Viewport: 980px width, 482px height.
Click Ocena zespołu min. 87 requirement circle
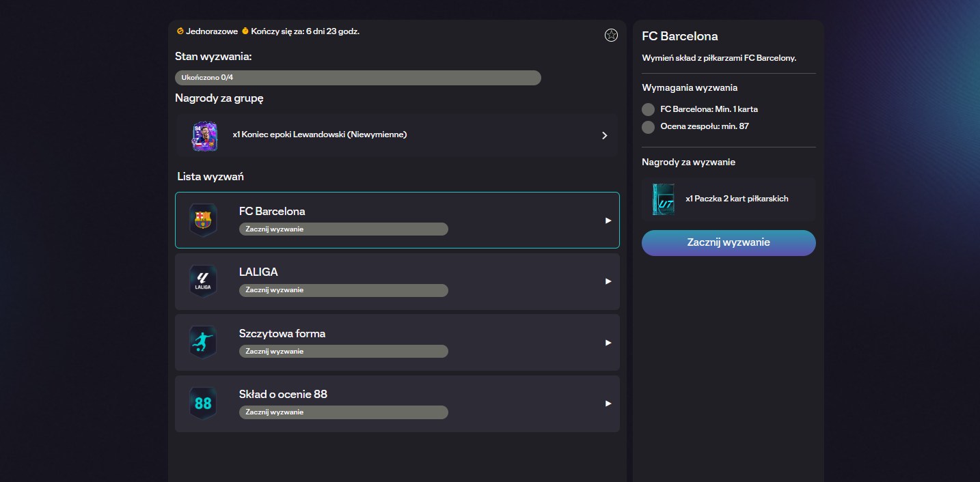pyautogui.click(x=649, y=127)
